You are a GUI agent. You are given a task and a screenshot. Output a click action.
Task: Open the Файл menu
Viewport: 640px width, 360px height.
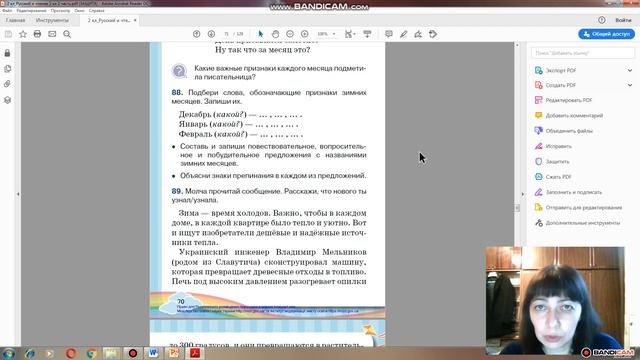point(7,11)
